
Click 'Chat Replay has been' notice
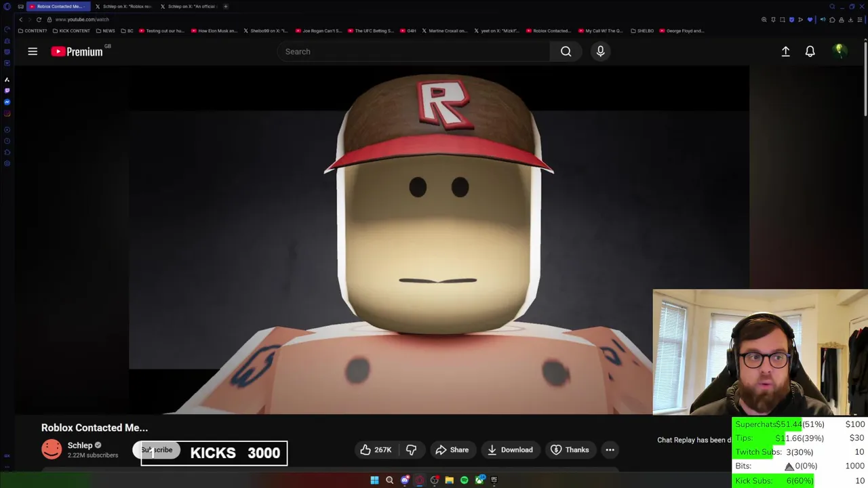(694, 440)
